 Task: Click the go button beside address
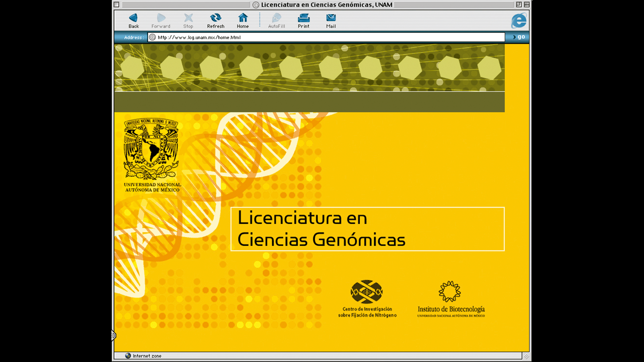519,37
